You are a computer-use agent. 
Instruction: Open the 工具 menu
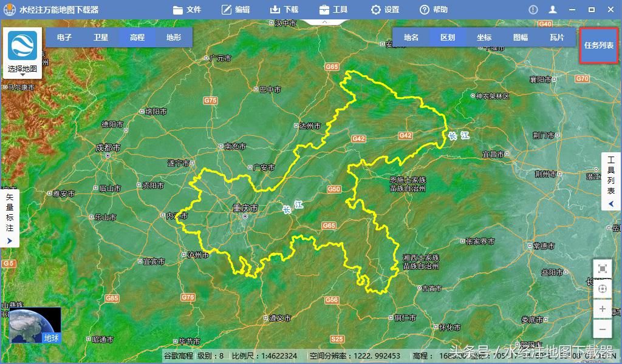click(x=333, y=9)
